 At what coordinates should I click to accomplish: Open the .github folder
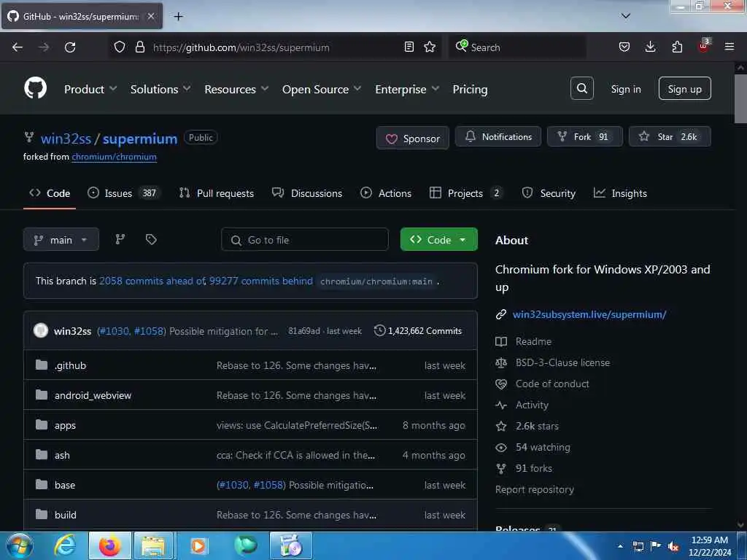click(70, 365)
